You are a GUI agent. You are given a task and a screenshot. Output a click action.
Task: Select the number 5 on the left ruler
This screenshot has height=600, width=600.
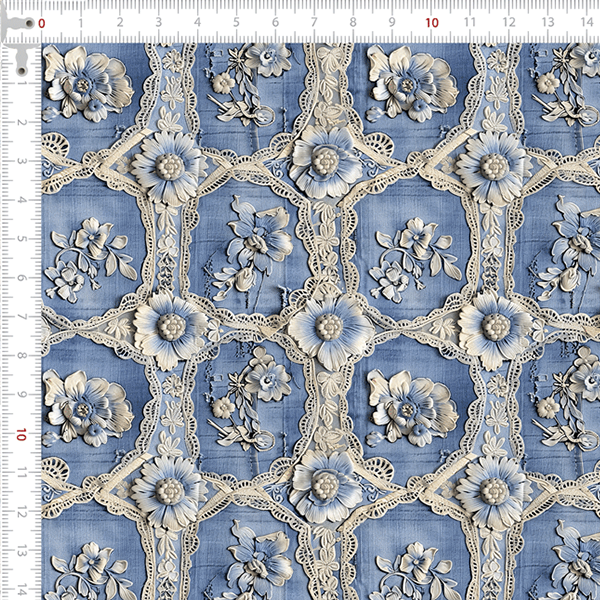[20, 240]
